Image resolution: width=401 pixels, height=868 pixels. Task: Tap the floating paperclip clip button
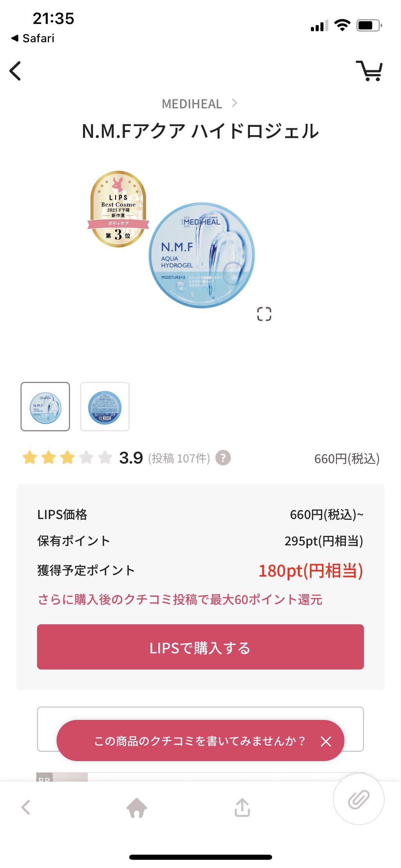(x=358, y=799)
